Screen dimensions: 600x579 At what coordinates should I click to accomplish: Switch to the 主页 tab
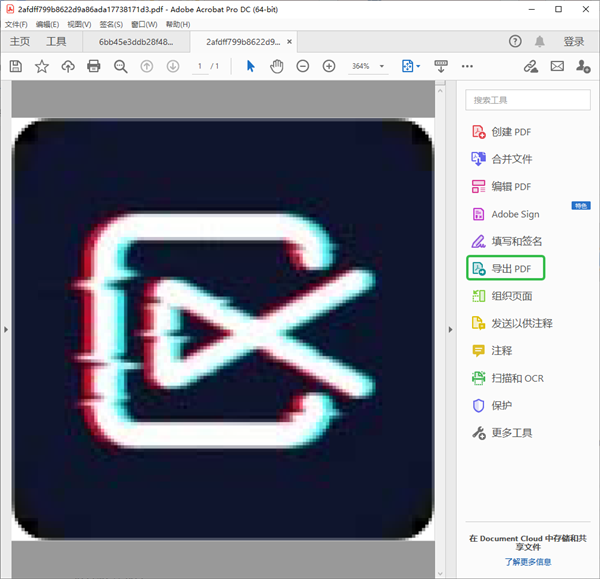click(x=20, y=41)
